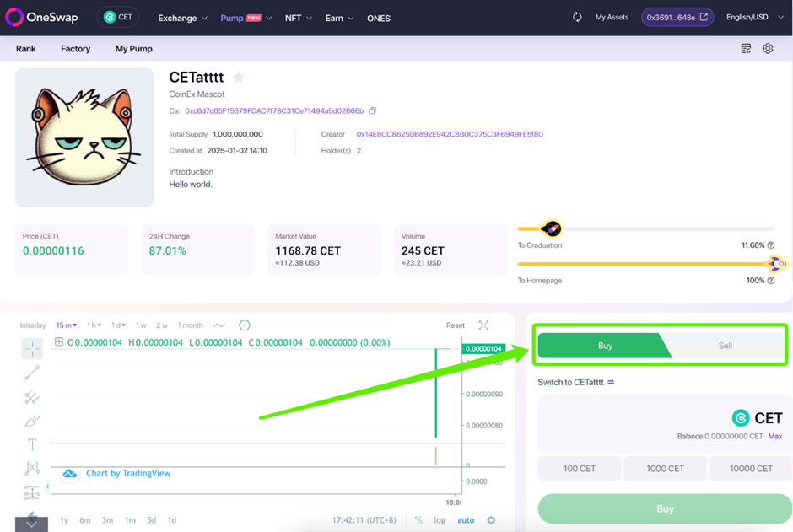Click the To Graduation progress marker
Screen dimensions: 793x532
[x=551, y=228]
